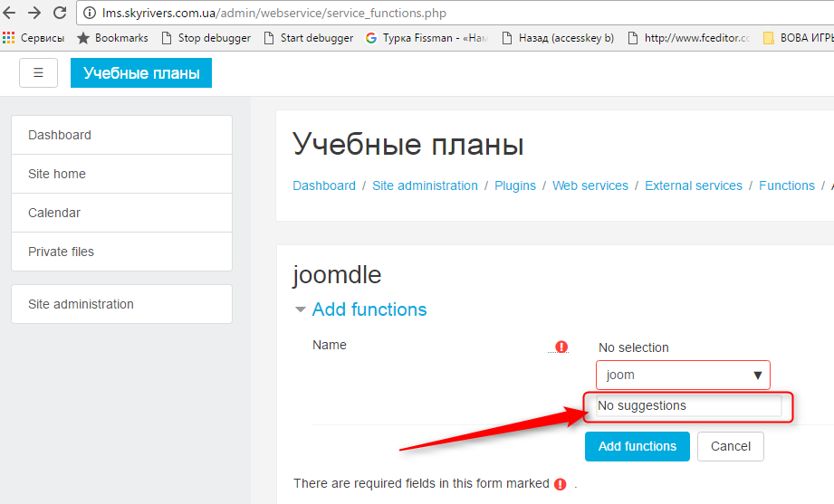Viewport: 834px width, 504px height.
Task: Open the Bookmarks star folder
Action: (110, 38)
